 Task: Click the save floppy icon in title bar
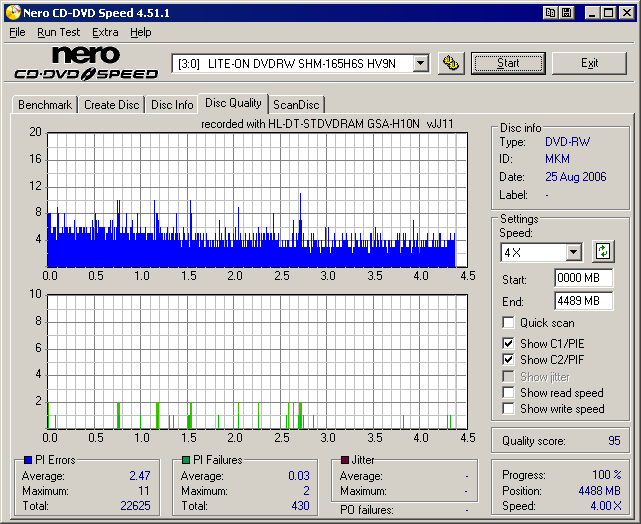click(566, 13)
